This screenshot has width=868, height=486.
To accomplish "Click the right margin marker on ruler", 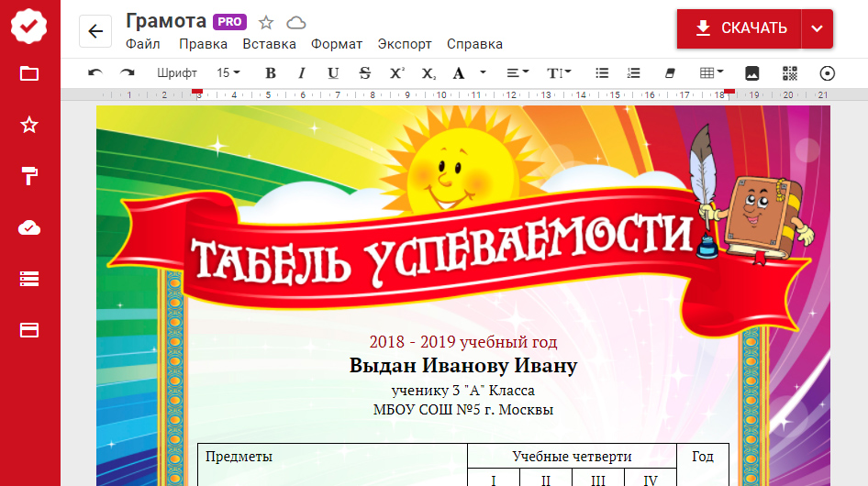I will tap(729, 92).
